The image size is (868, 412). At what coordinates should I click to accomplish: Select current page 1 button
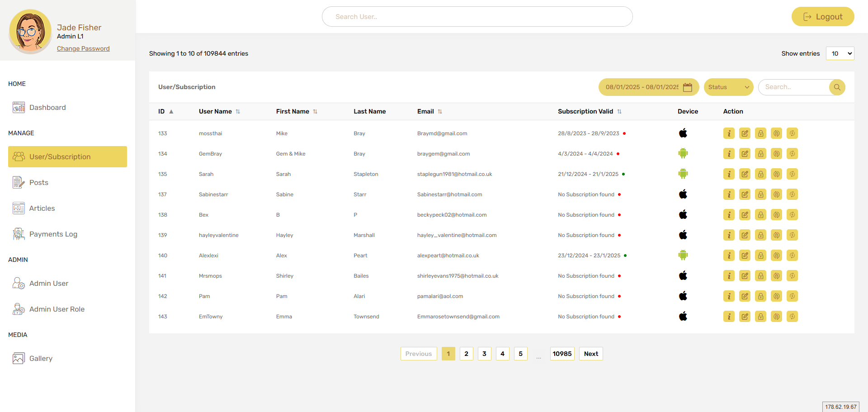pos(448,354)
